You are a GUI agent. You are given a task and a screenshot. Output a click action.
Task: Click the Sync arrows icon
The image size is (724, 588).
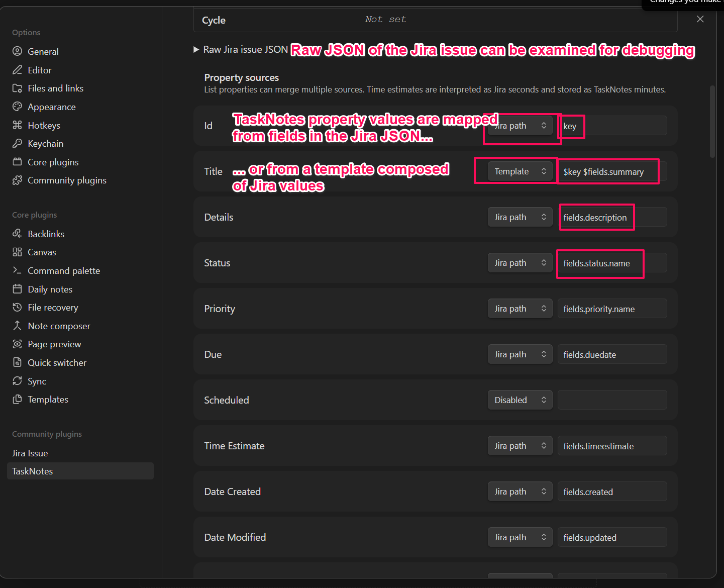pos(18,381)
